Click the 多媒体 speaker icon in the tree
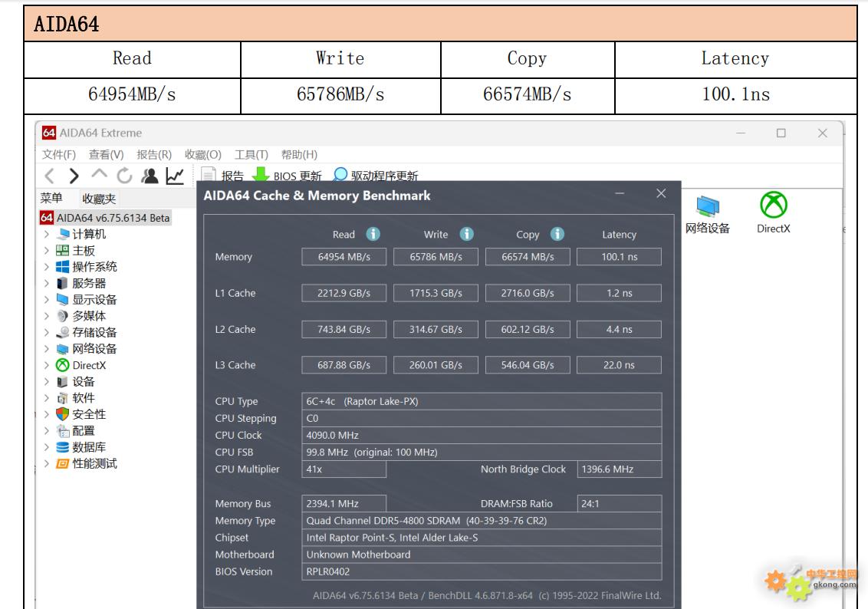This screenshot has height=609, width=868. [63, 316]
